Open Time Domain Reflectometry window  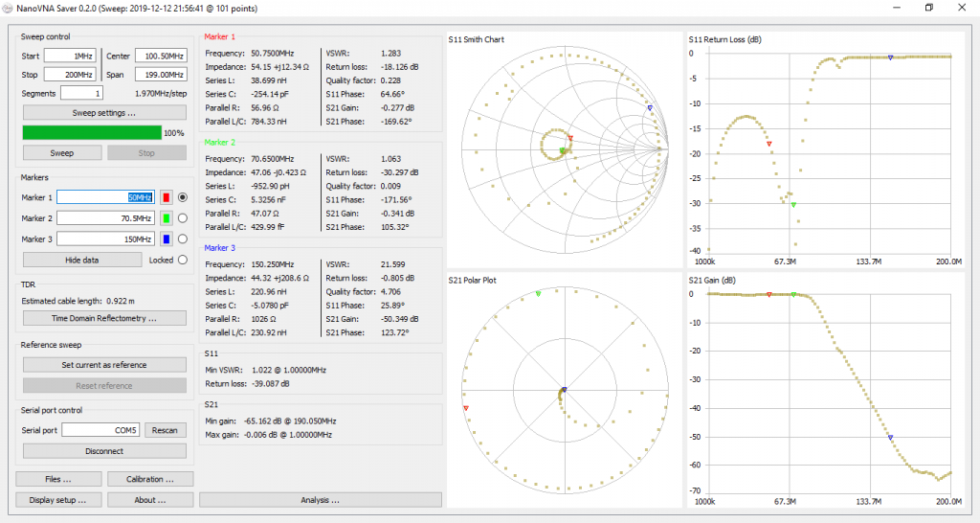click(x=104, y=318)
